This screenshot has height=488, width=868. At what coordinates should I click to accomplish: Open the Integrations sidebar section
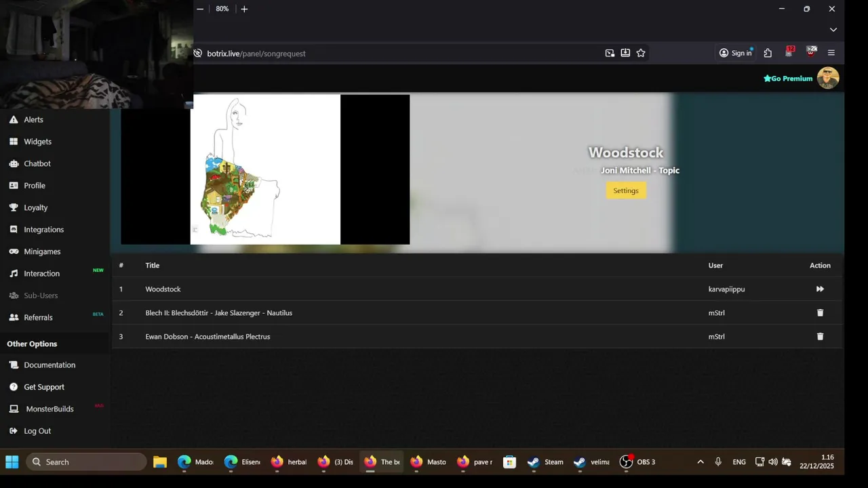coord(43,230)
